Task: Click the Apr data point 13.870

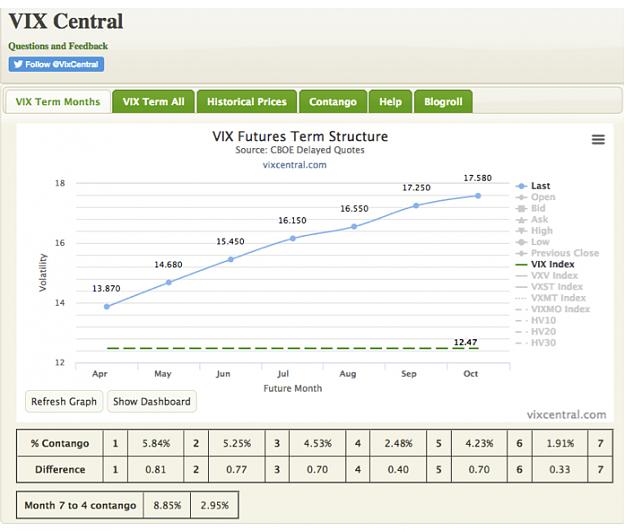Action: (106, 307)
